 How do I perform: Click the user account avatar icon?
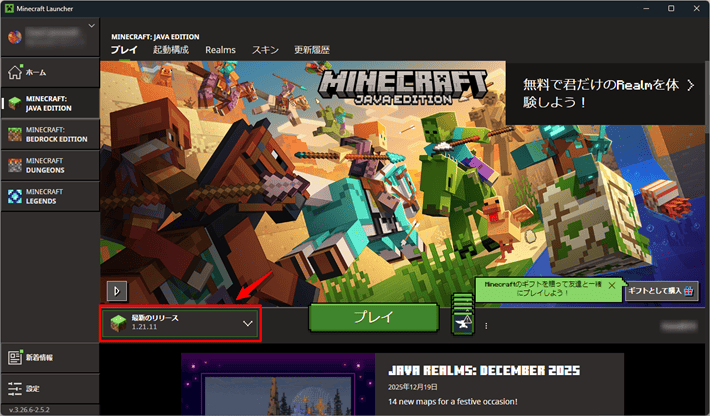coord(14,38)
